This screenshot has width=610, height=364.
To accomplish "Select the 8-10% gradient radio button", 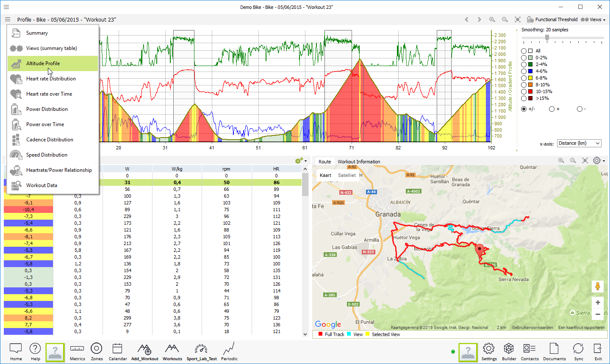I will point(524,85).
